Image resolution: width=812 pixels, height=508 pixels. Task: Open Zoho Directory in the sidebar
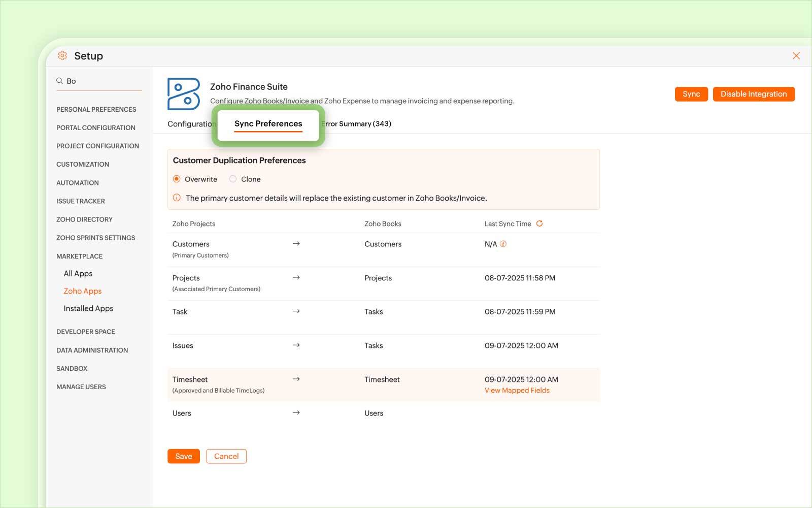84,219
